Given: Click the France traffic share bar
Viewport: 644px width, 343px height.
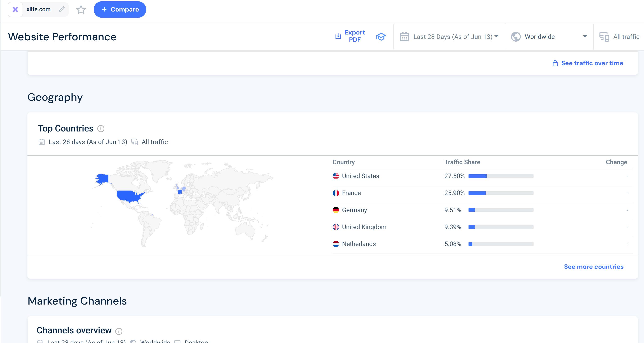Looking at the screenshot, I should [501, 193].
